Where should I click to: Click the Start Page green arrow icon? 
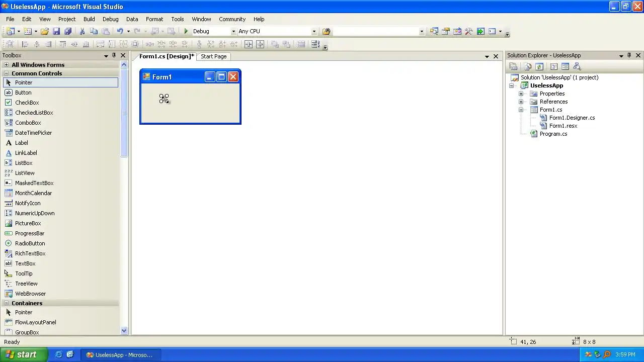[x=480, y=31]
